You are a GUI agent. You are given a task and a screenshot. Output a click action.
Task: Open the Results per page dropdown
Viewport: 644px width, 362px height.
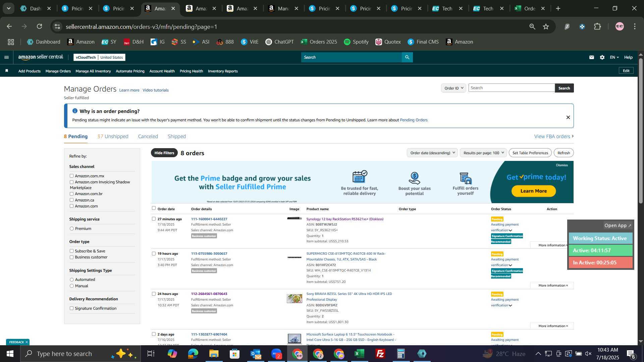[x=483, y=153]
